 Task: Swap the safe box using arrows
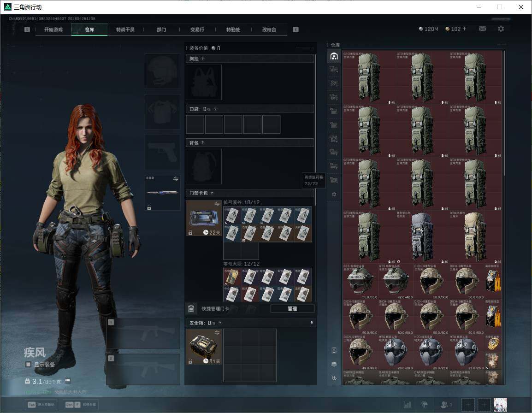[x=217, y=332]
